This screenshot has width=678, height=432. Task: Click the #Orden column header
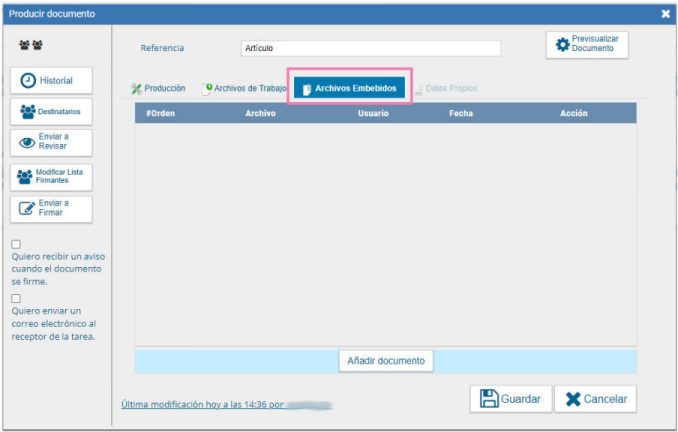point(160,114)
